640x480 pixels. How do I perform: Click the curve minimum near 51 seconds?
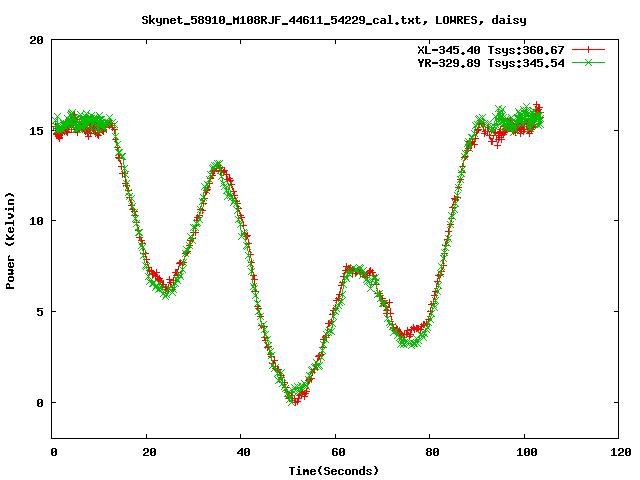tap(293, 399)
